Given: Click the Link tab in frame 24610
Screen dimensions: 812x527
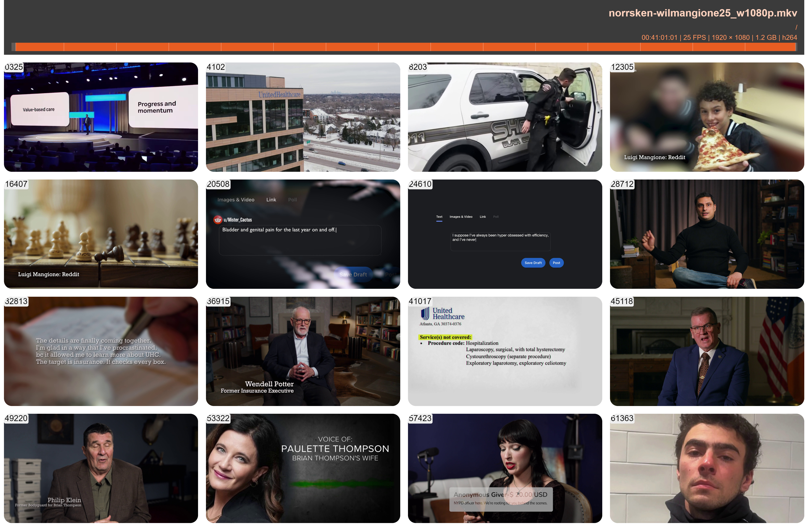Looking at the screenshot, I should point(483,217).
